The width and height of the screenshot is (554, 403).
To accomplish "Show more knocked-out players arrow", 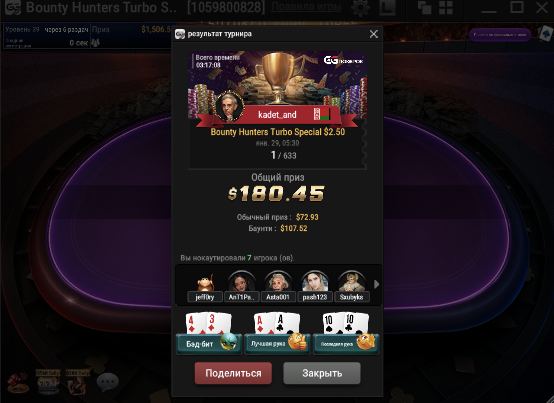I will pyautogui.click(x=376, y=284).
